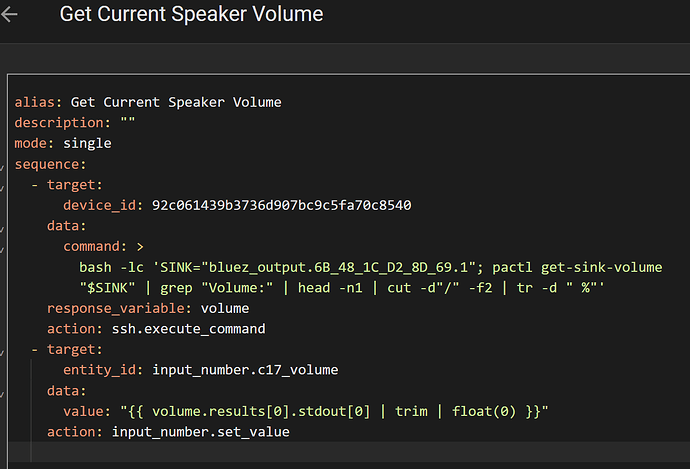Viewport: 690px width, 469px height.
Task: Go back with the arrow icon
Action: pyautogui.click(x=9, y=15)
